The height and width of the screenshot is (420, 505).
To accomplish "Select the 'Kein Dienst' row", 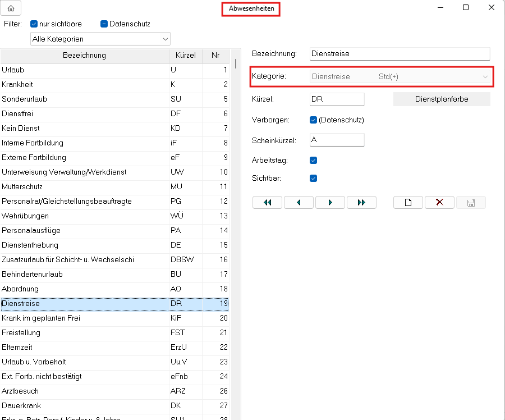I will pyautogui.click(x=114, y=128).
